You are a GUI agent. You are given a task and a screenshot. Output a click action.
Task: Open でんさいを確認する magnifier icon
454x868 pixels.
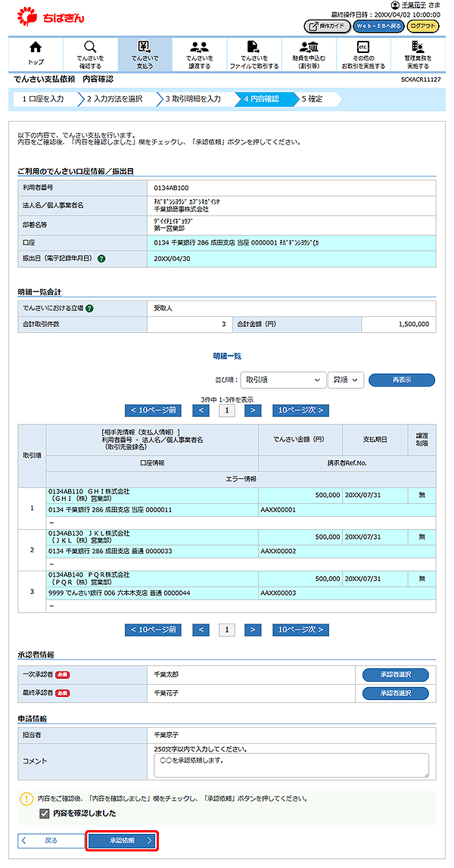point(90,48)
